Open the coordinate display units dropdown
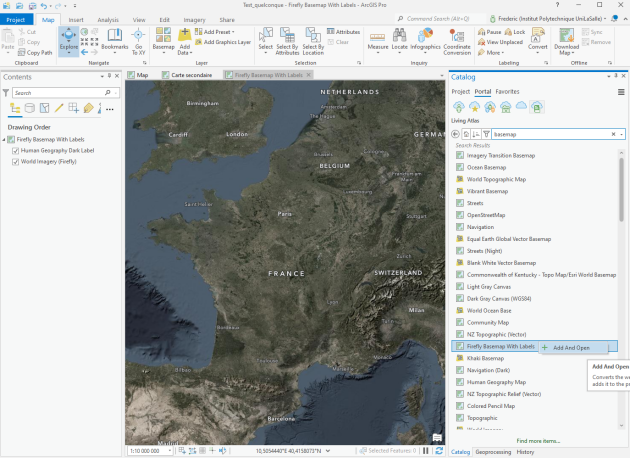Image resolution: width=630 pixels, height=458 pixels. coord(328,451)
